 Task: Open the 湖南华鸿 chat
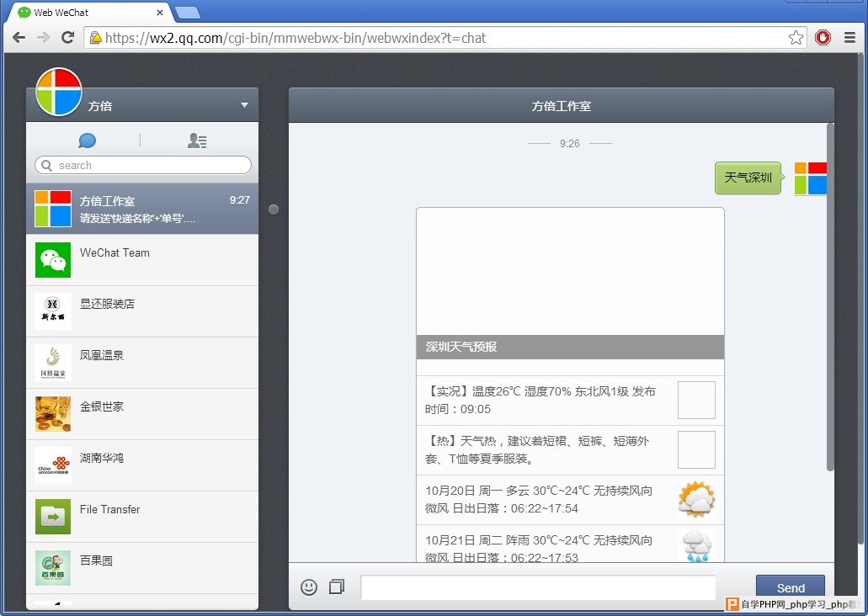coord(142,465)
